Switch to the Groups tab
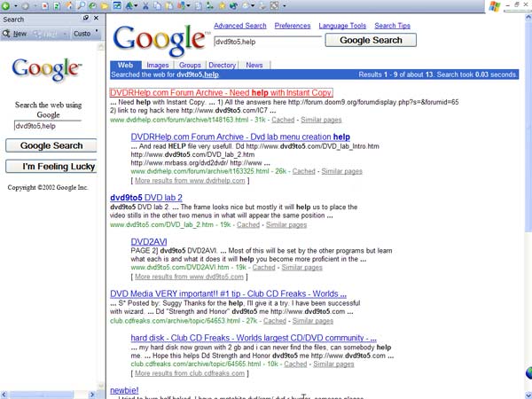 pos(190,65)
